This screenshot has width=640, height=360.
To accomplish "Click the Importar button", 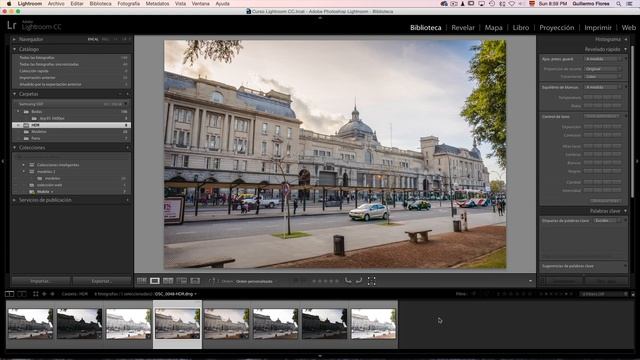I will click(x=40, y=281).
